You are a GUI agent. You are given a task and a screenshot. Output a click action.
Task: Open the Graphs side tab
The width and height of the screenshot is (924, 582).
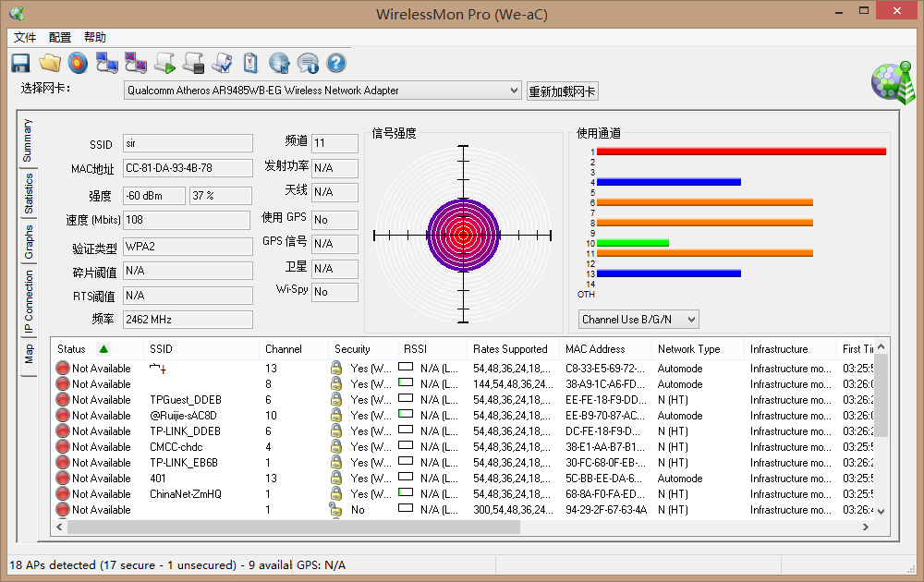point(29,241)
